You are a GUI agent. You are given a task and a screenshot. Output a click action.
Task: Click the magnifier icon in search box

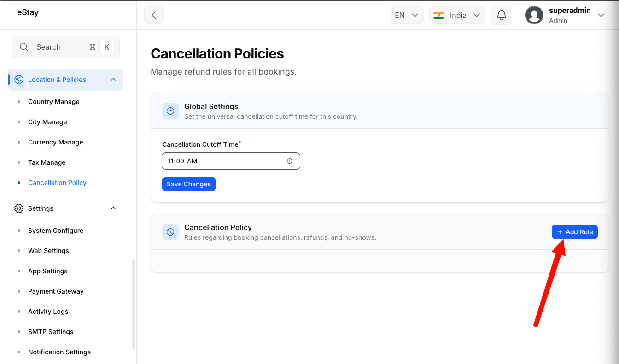[24, 47]
